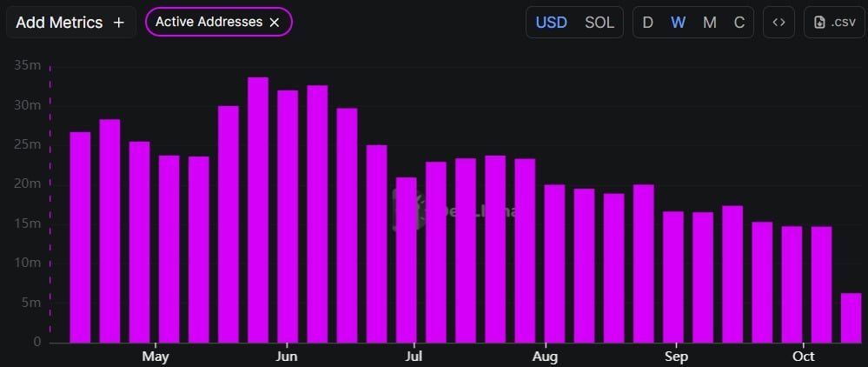Download chart data as .csv
Screen dimensions: 868x367
[x=833, y=23]
